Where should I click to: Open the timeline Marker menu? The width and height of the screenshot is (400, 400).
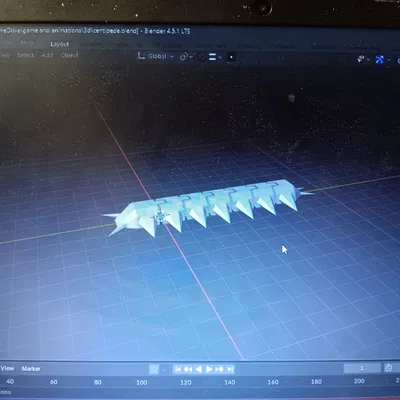click(x=31, y=369)
